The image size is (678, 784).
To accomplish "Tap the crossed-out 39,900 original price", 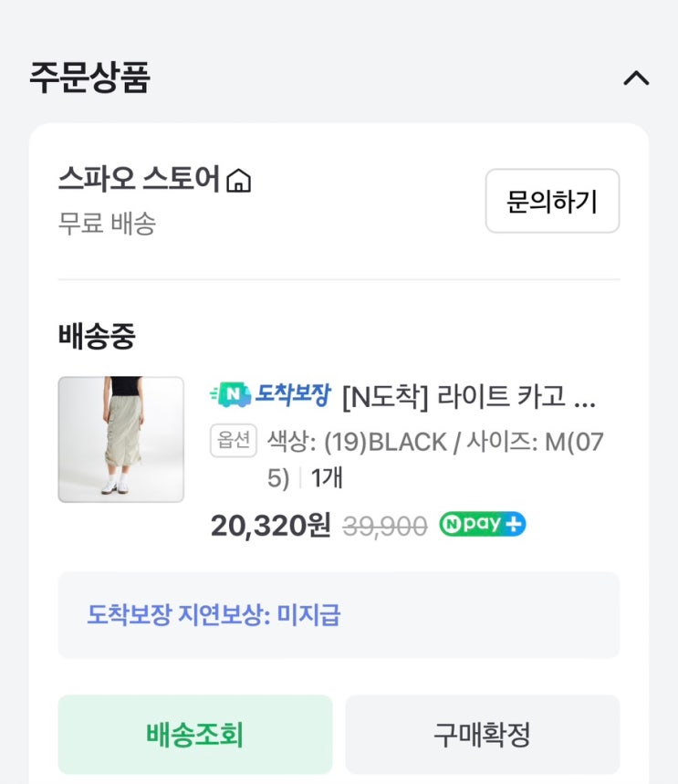I will [x=384, y=526].
